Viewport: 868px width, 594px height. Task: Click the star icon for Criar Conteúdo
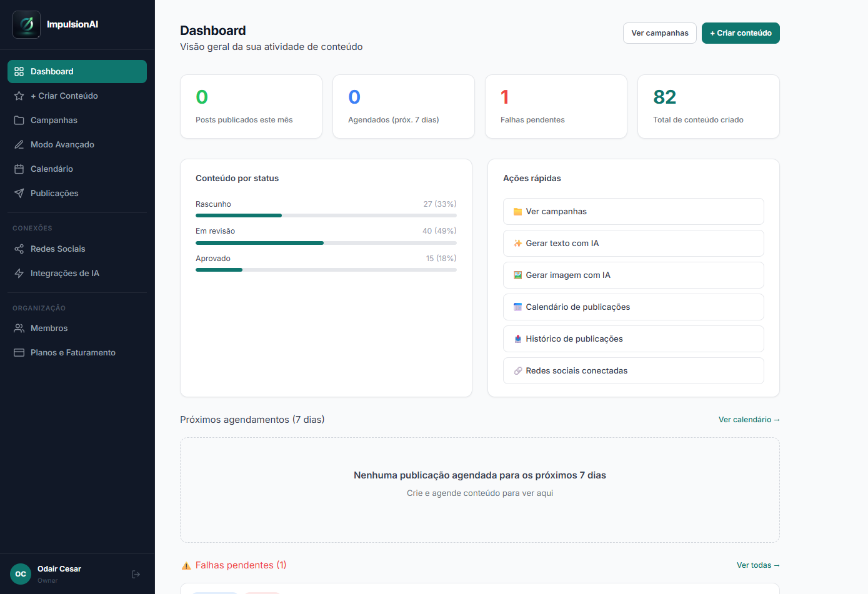pyautogui.click(x=19, y=96)
